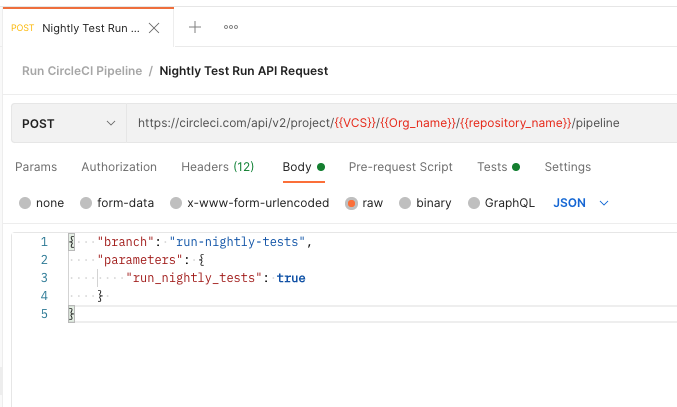
Task: Open the tab options three-dots menu
Action: click(x=231, y=27)
